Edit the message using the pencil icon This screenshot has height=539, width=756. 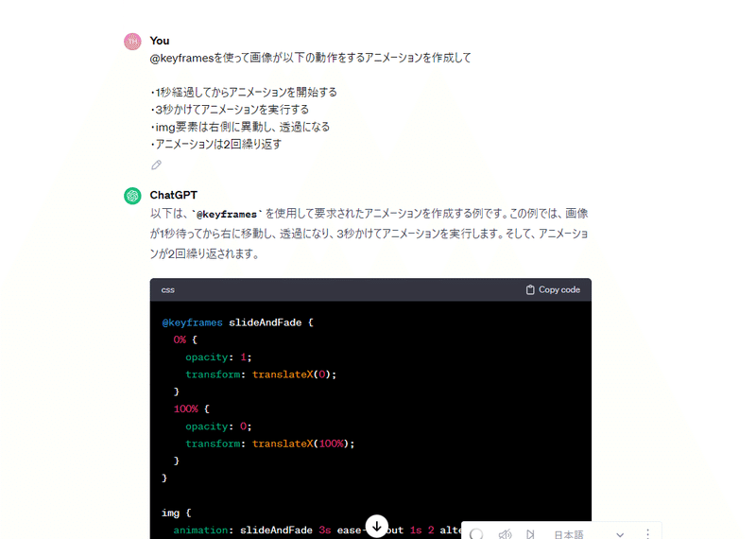click(156, 165)
